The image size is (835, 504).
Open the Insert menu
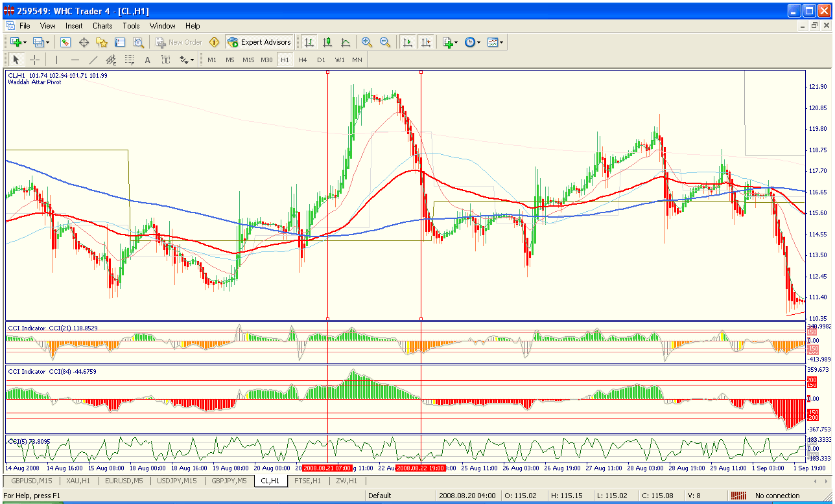click(74, 26)
